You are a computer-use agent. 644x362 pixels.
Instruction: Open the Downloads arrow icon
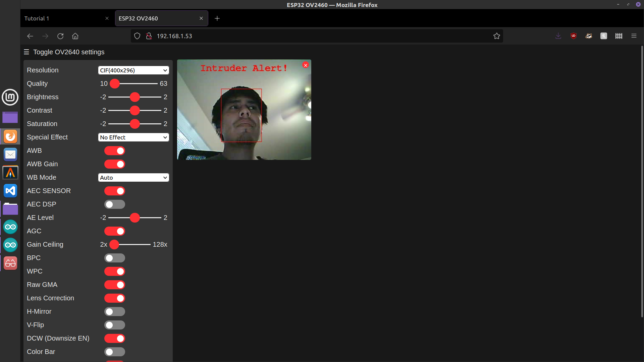coord(558,36)
